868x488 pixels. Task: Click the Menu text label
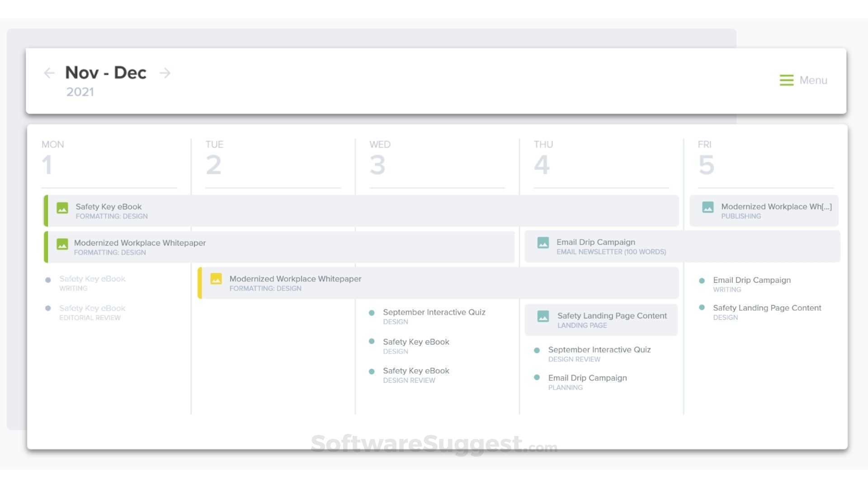pyautogui.click(x=813, y=80)
